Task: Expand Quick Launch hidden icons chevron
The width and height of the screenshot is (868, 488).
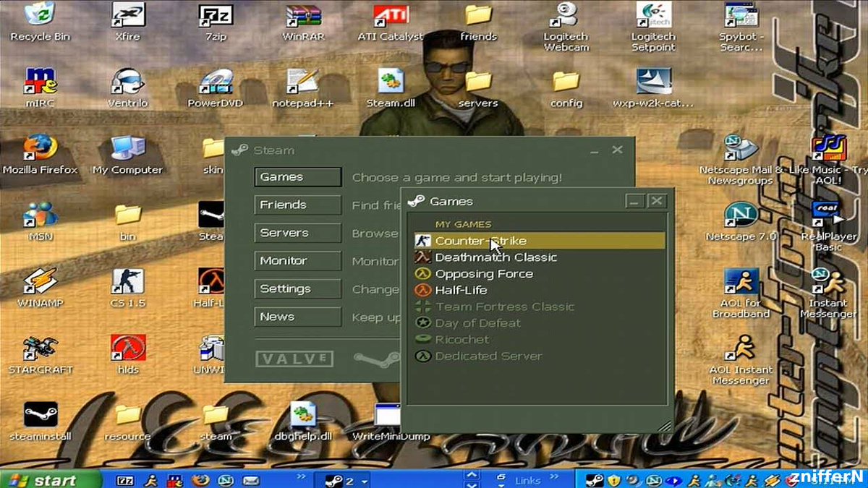Action: click(302, 479)
